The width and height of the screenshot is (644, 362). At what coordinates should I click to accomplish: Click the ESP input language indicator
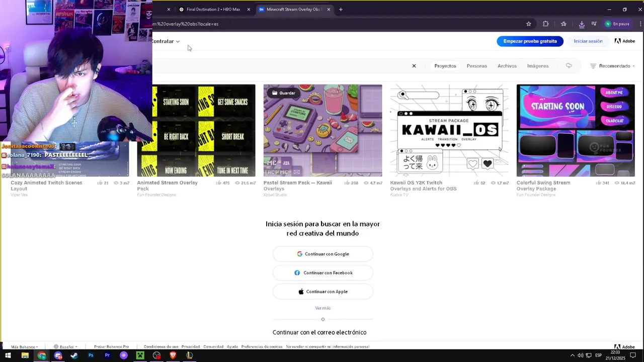(x=599, y=355)
